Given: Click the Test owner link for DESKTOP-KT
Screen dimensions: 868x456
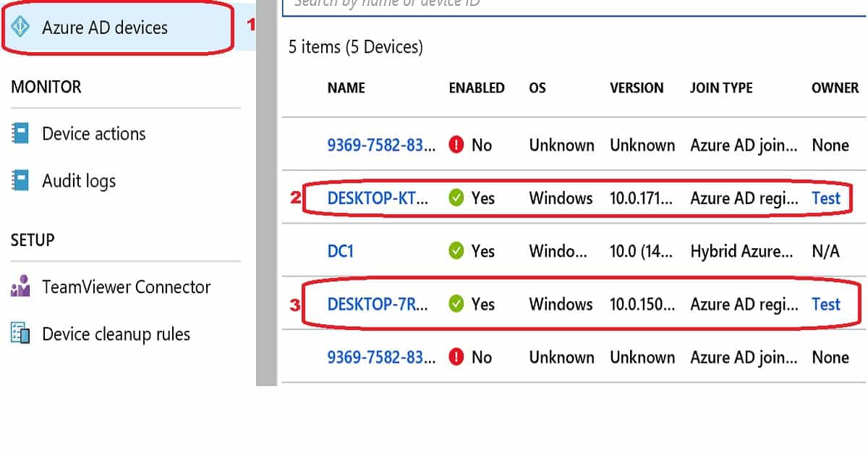Looking at the screenshot, I should click(x=826, y=198).
